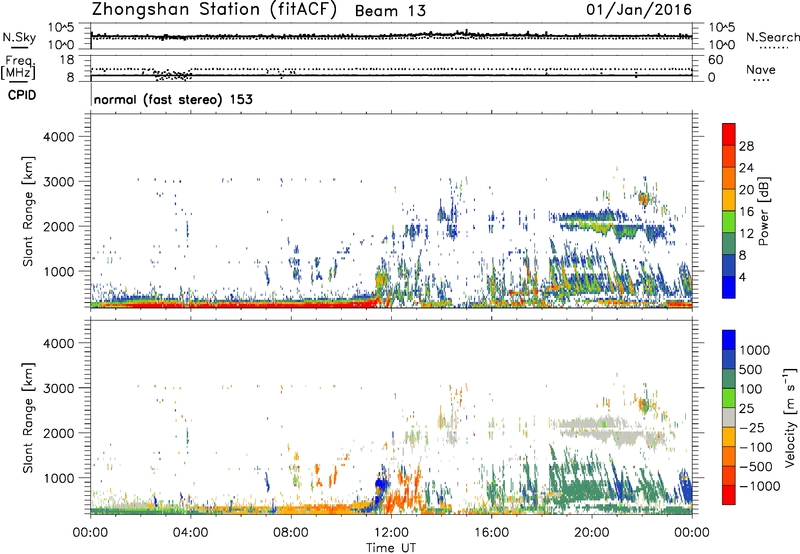
Task: Click the "N.Sky" legend label
Action: pos(19,37)
